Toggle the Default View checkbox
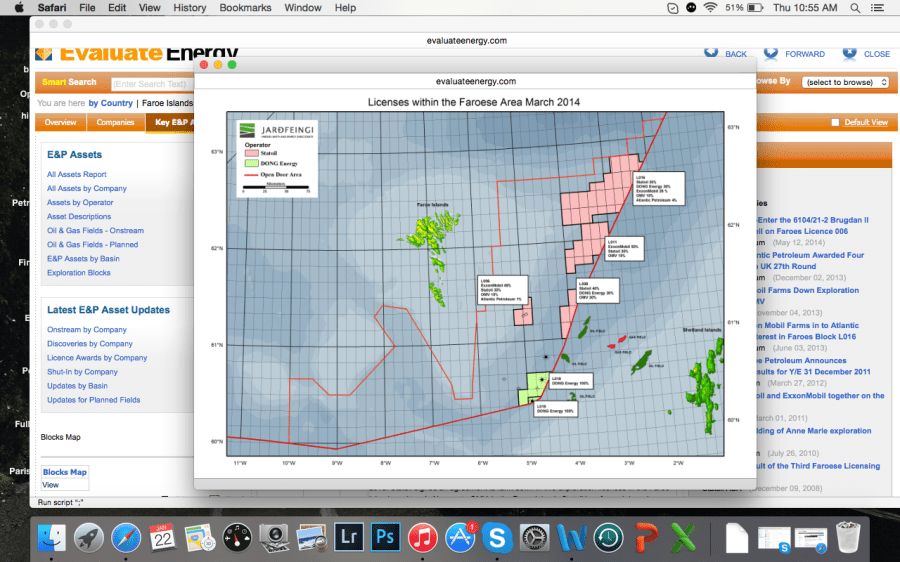Screen dimensions: 900x562 coord(836,123)
